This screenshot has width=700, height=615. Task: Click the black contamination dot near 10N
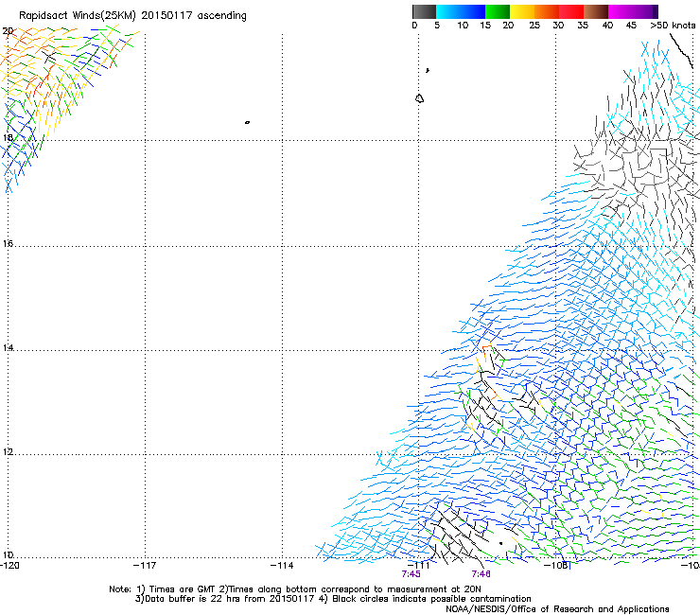click(x=501, y=543)
